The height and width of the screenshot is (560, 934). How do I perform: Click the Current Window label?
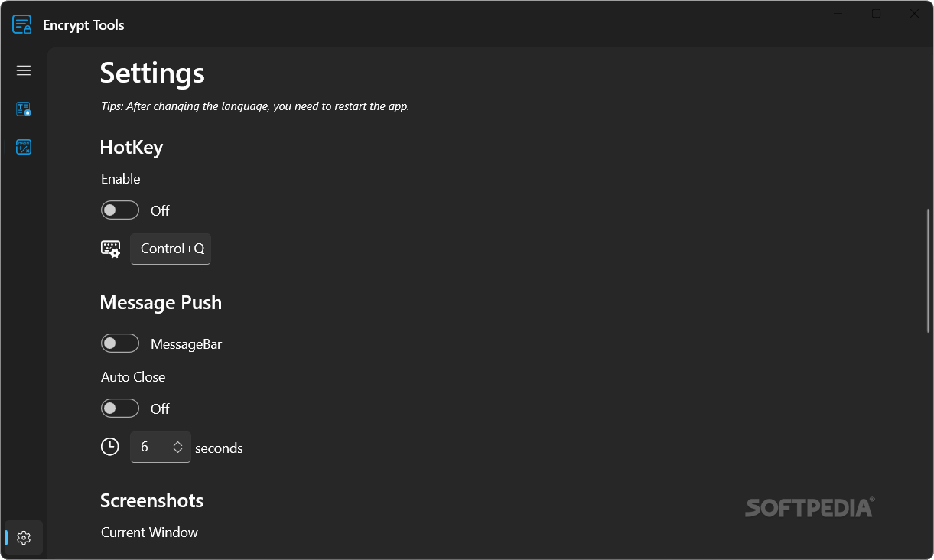[x=149, y=532]
